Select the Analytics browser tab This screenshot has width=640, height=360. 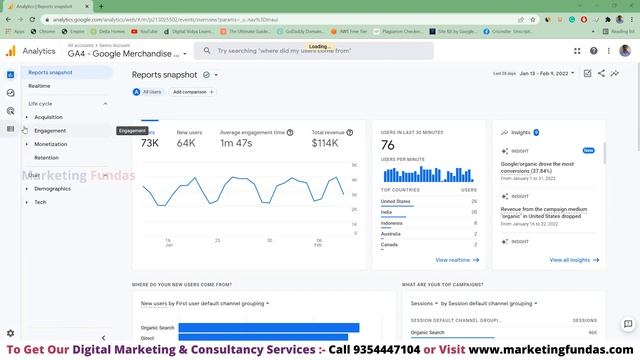coord(48,7)
